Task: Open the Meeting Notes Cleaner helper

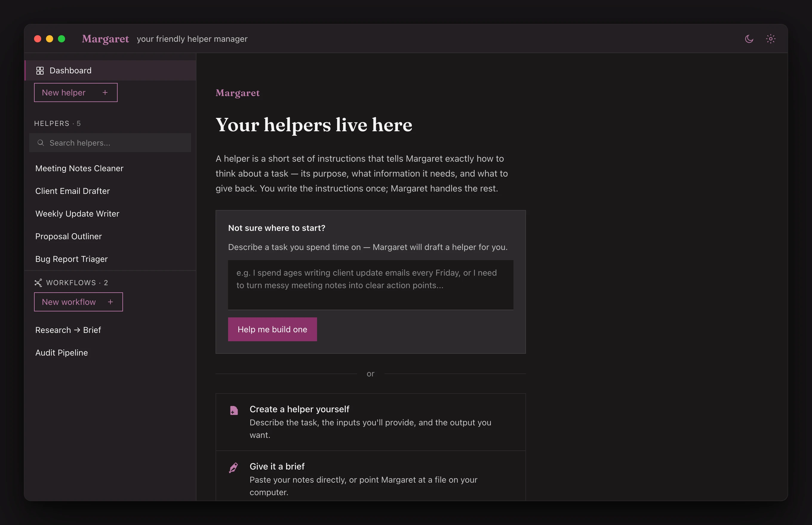Action: (x=110, y=169)
